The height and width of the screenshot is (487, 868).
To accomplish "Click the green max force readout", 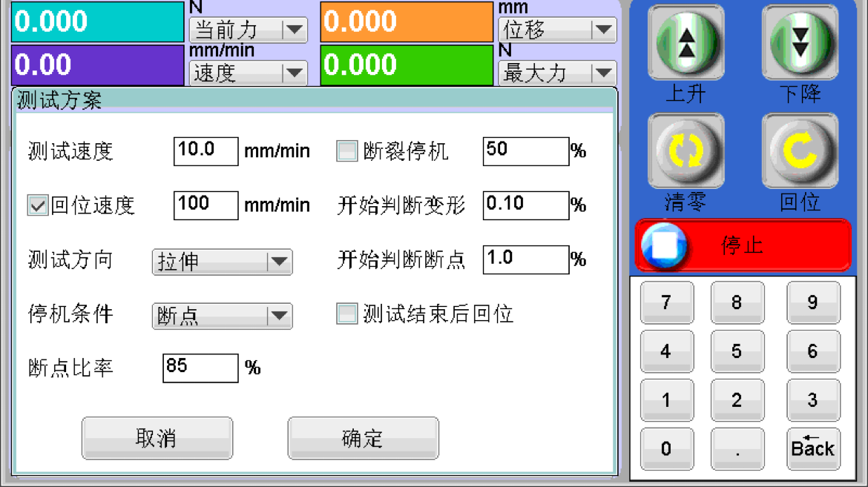I will [407, 64].
